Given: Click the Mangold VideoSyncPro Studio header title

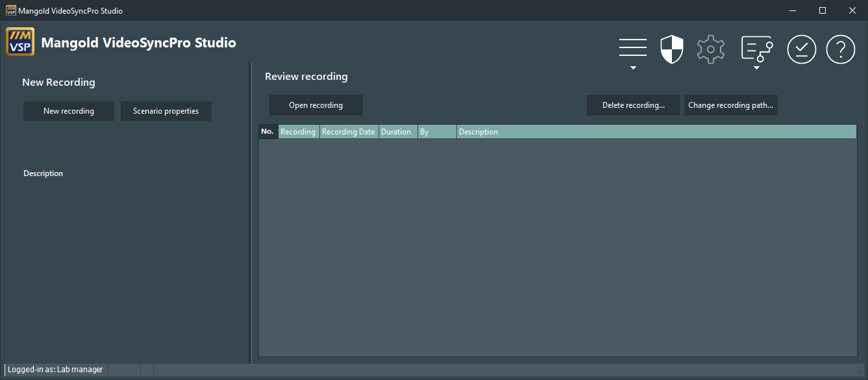Looking at the screenshot, I should tap(139, 43).
